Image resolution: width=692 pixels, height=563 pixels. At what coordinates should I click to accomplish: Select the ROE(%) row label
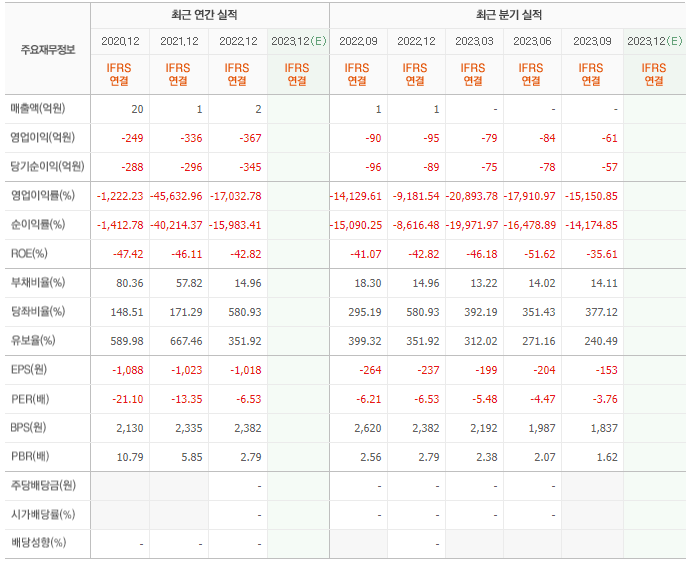[29, 254]
